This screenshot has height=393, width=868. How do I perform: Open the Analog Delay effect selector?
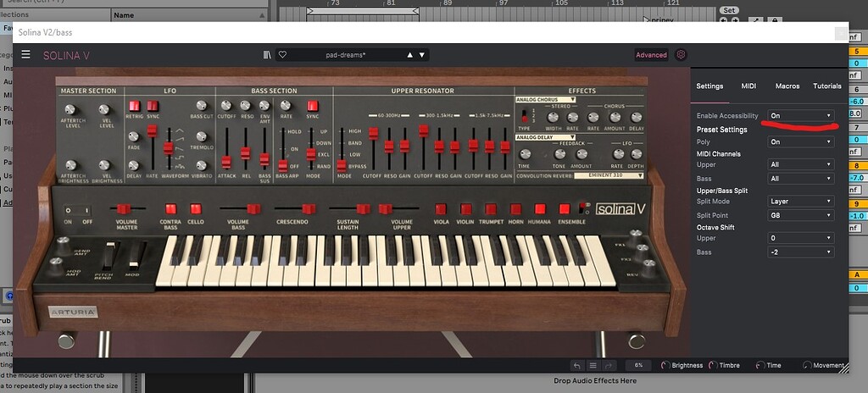pyautogui.click(x=546, y=137)
